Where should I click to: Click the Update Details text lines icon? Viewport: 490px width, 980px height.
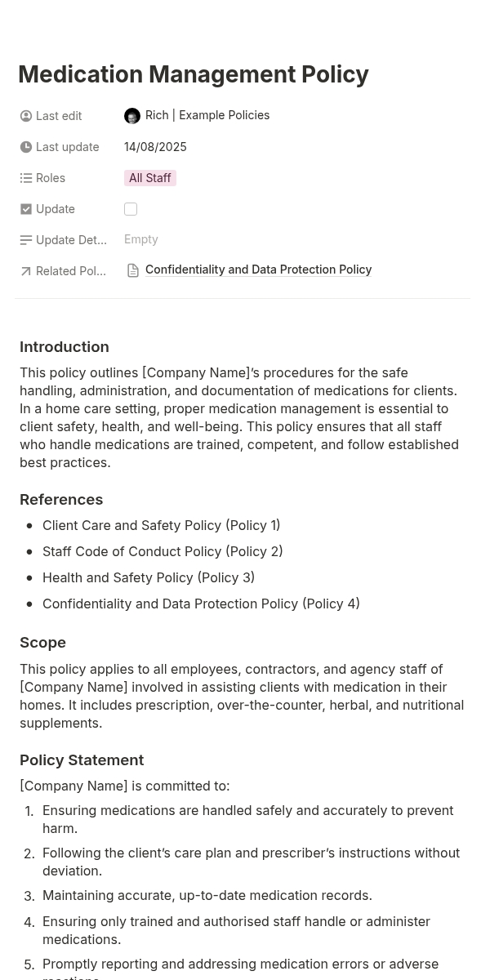coord(26,240)
